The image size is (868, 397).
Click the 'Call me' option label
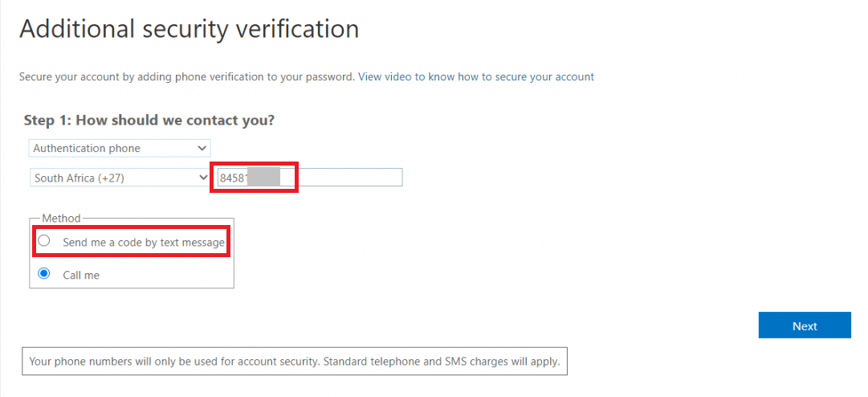click(x=81, y=275)
